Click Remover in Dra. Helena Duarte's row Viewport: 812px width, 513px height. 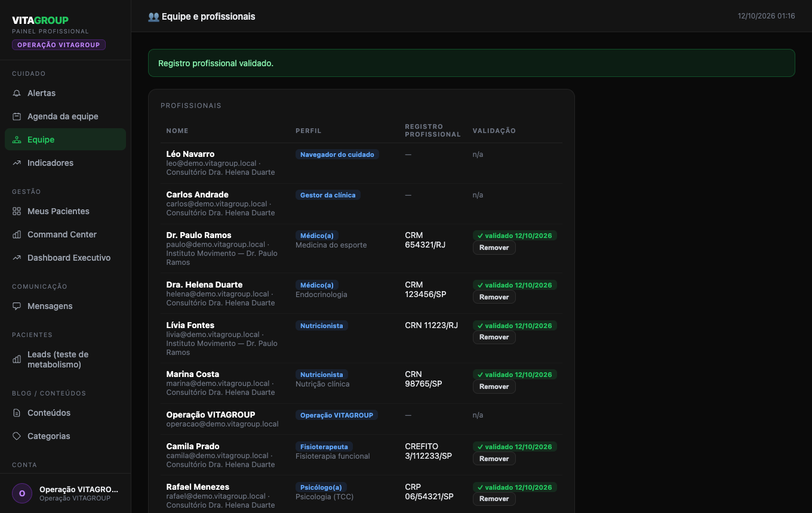(x=494, y=297)
